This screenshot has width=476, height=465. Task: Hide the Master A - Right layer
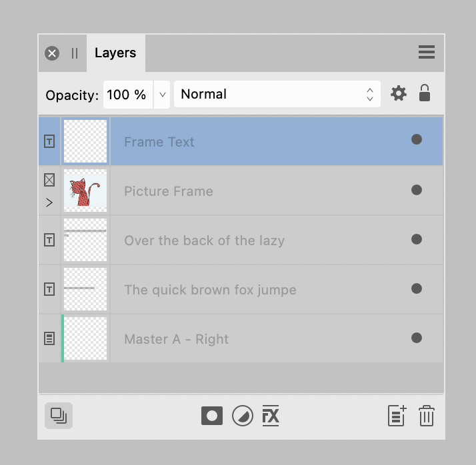[x=417, y=338]
